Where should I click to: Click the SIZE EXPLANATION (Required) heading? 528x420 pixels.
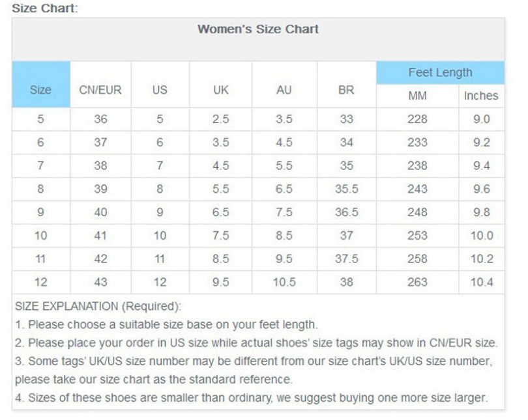point(98,306)
